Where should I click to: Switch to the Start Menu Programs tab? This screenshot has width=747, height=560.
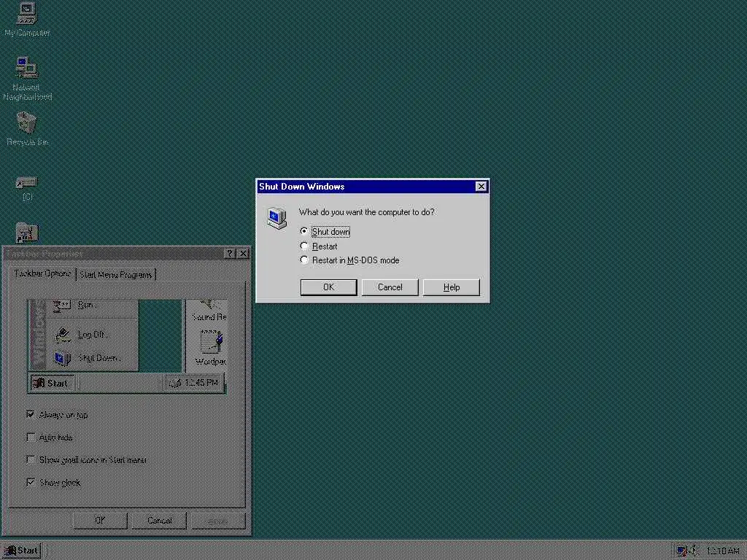[116, 275]
